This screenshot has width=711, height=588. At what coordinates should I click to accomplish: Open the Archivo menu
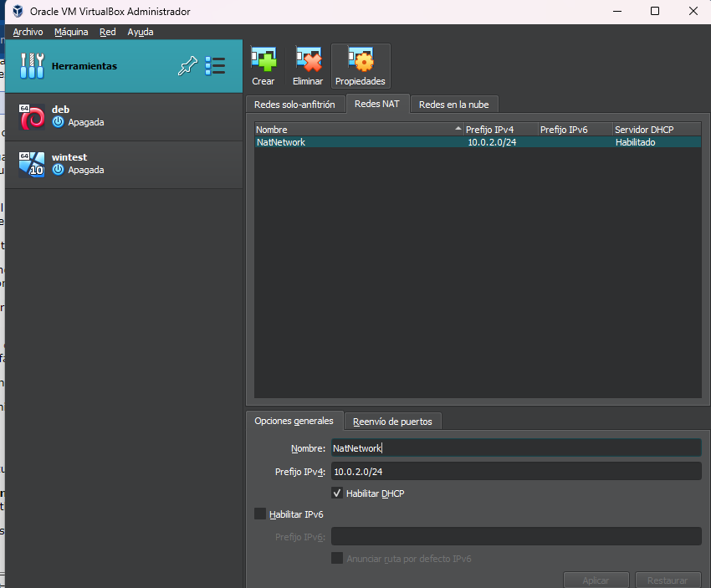28,32
